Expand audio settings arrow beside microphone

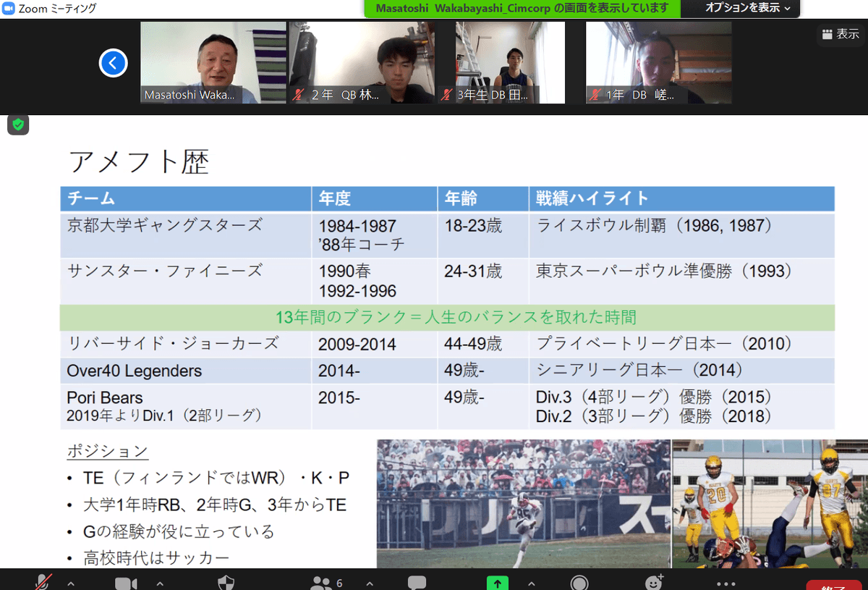click(x=71, y=583)
